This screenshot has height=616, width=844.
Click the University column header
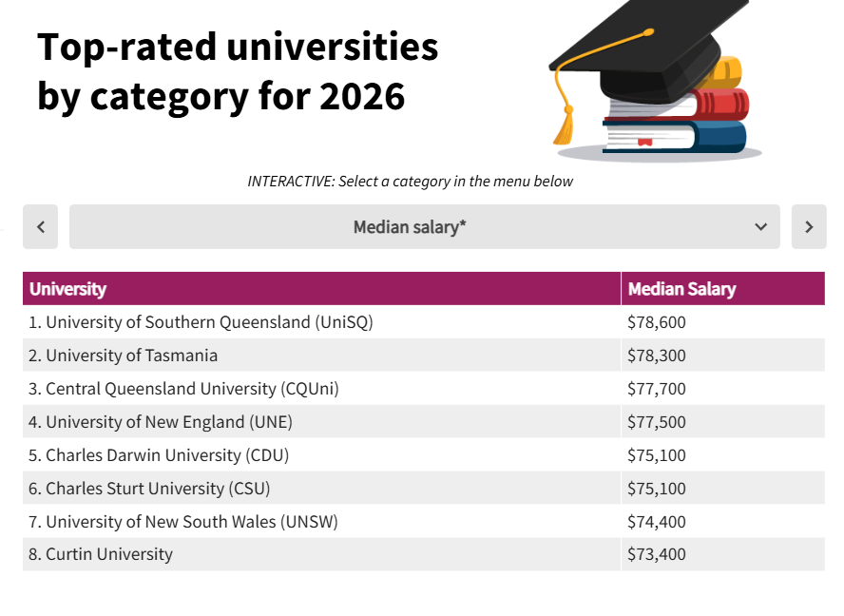click(68, 289)
